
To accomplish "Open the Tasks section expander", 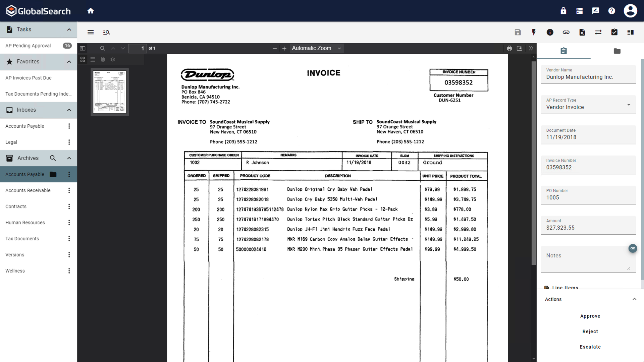I will [68, 29].
